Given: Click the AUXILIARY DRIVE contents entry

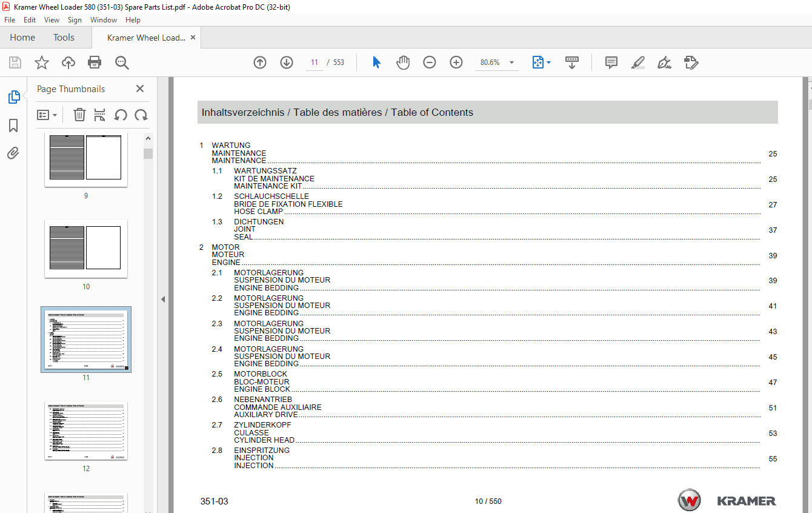Looking at the screenshot, I should point(266,415).
